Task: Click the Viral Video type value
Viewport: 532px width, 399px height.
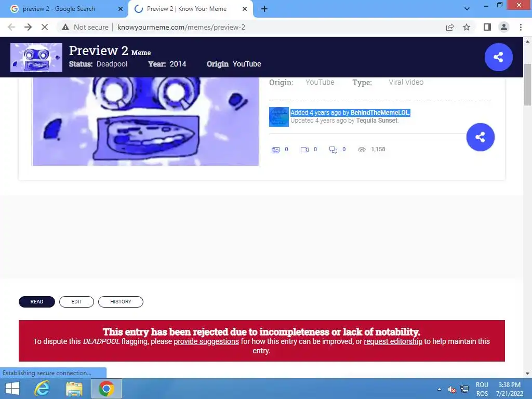Action: [406, 82]
